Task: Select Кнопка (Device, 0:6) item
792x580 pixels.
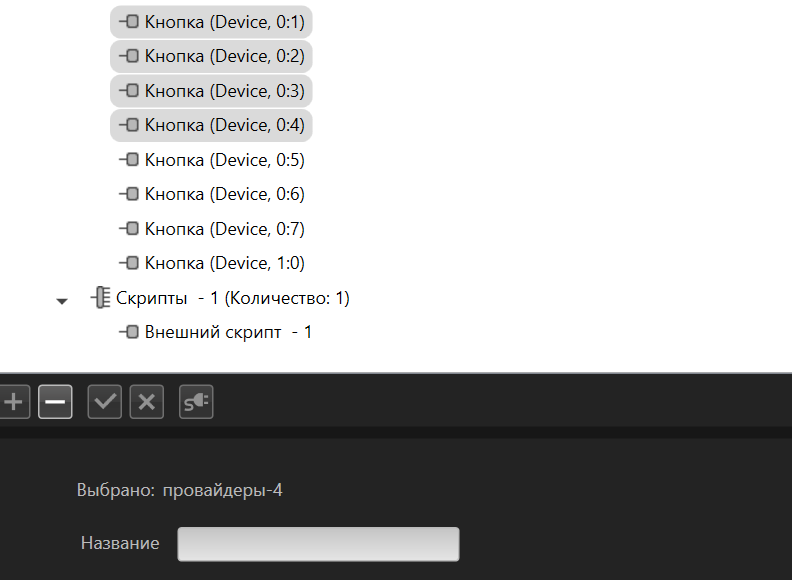Action: tap(224, 194)
